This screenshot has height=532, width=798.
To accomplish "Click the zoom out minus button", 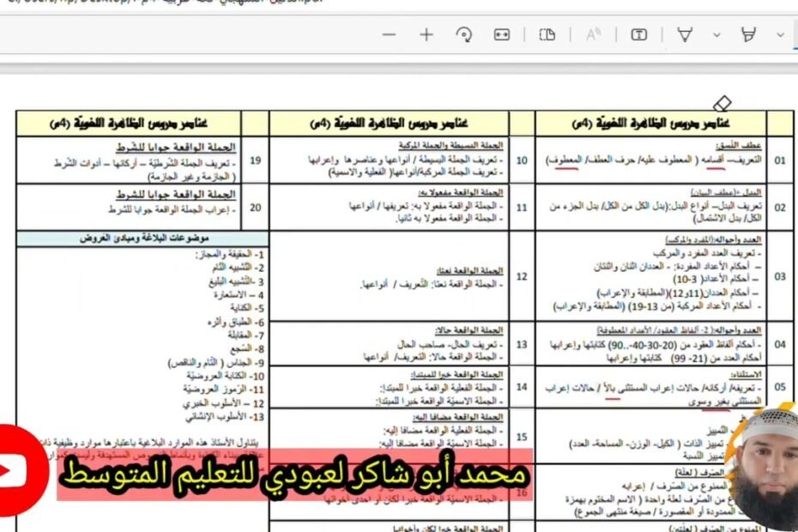I will (x=389, y=35).
